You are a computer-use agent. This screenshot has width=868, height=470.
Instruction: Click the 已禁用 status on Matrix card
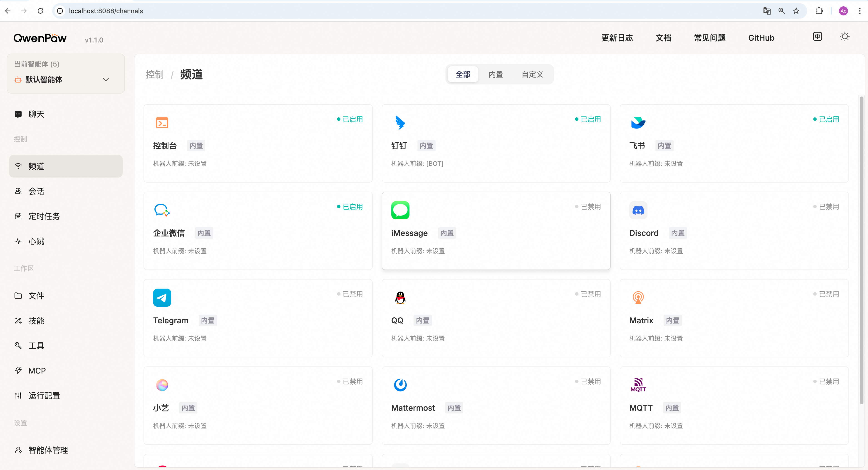pyautogui.click(x=826, y=294)
